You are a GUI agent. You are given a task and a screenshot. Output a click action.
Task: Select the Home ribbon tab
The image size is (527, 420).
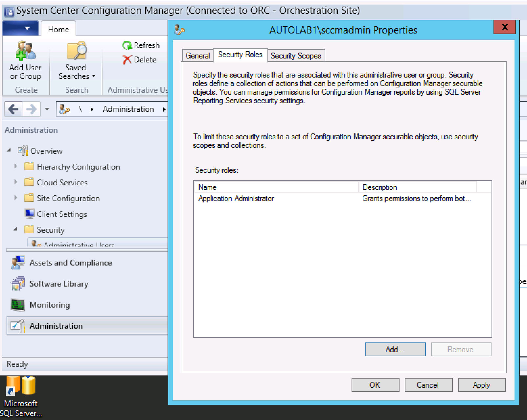coord(58,29)
